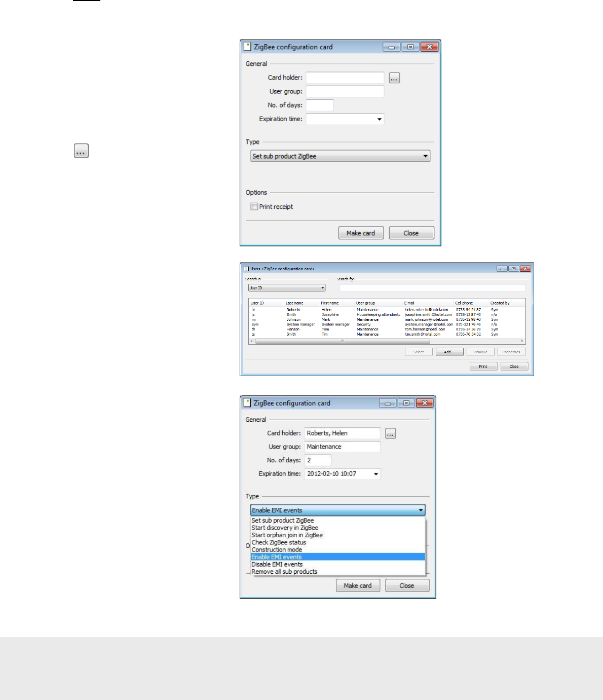Click the Close button in Users window
This screenshot has width=603, height=700.
point(514,366)
